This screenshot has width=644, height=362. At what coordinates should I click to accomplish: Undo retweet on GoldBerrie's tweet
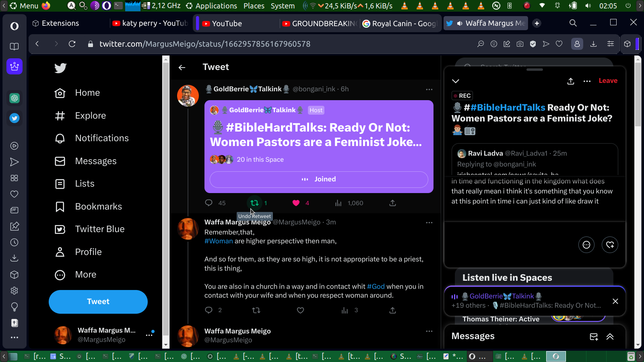pos(254,203)
